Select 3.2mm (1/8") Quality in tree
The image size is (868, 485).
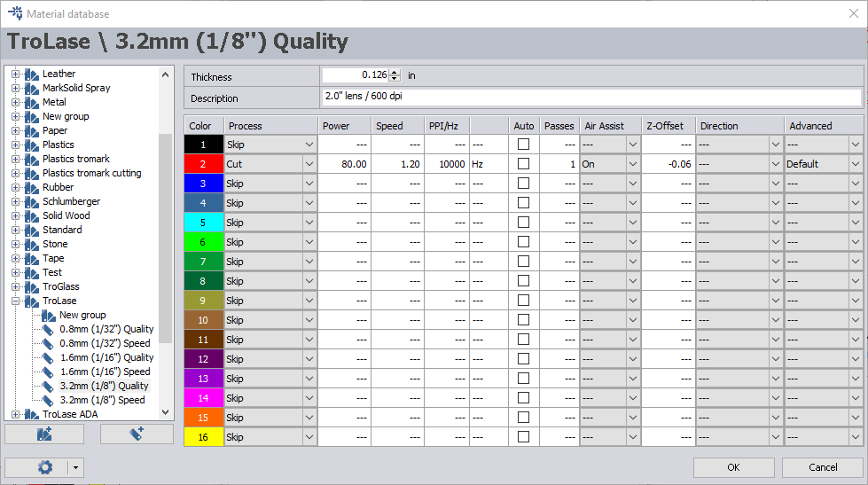(x=104, y=386)
